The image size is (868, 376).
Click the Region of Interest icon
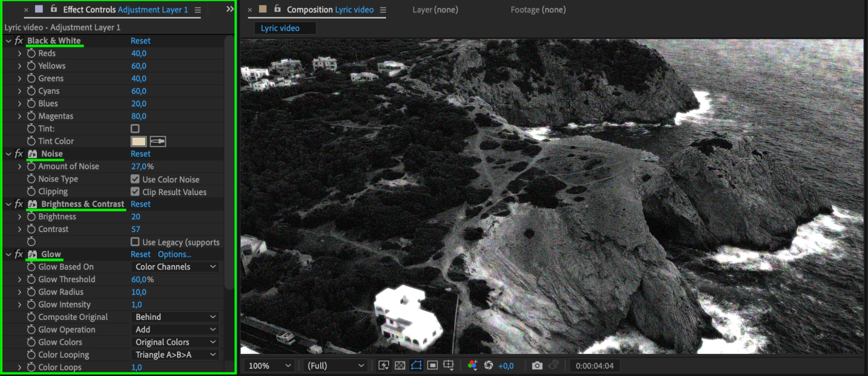pyautogui.click(x=432, y=366)
